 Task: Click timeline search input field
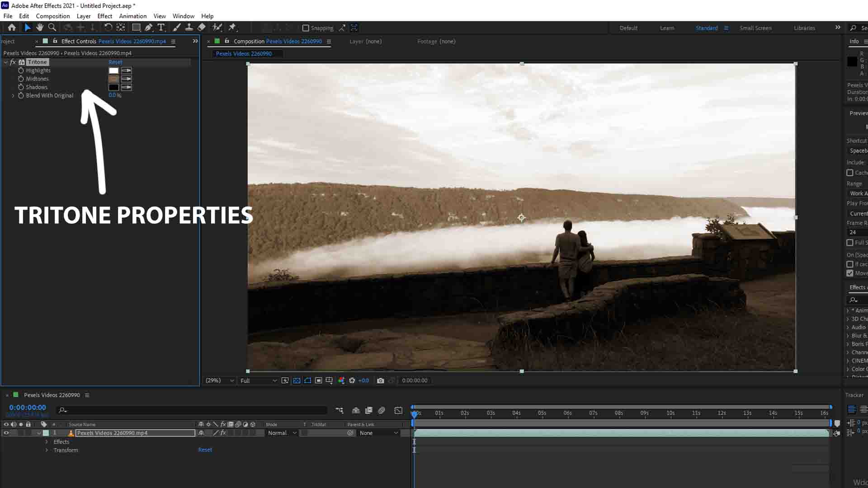tap(192, 410)
